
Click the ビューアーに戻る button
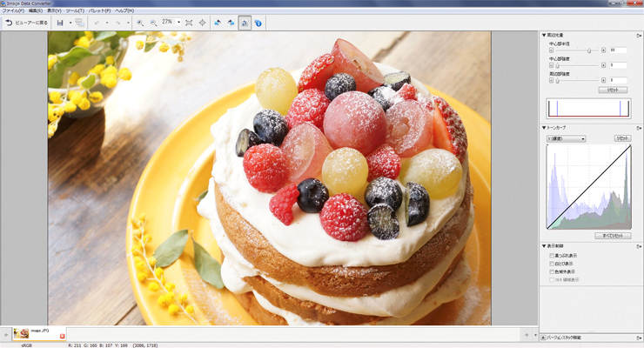pos(26,22)
